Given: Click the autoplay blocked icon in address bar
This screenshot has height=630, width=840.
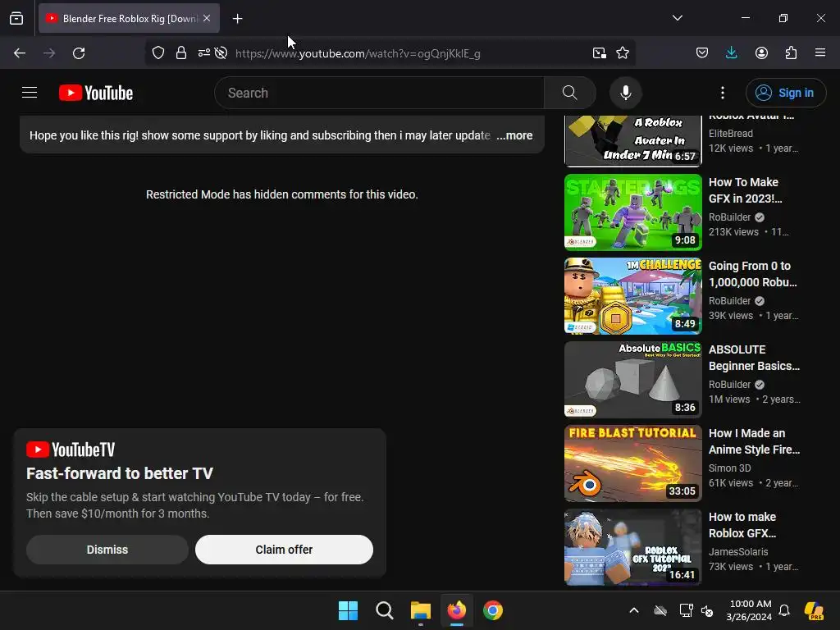Looking at the screenshot, I should pos(221,53).
